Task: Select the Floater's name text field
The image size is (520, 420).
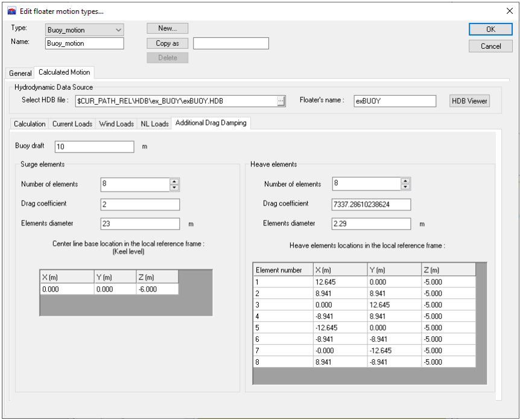Action: 395,101
